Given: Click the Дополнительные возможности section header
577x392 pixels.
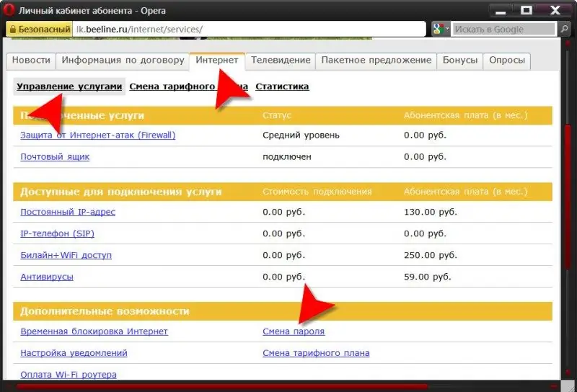Looking at the screenshot, I should [105, 311].
